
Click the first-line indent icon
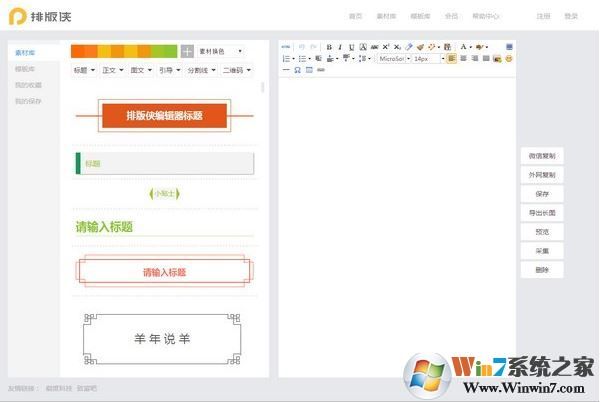[318, 59]
